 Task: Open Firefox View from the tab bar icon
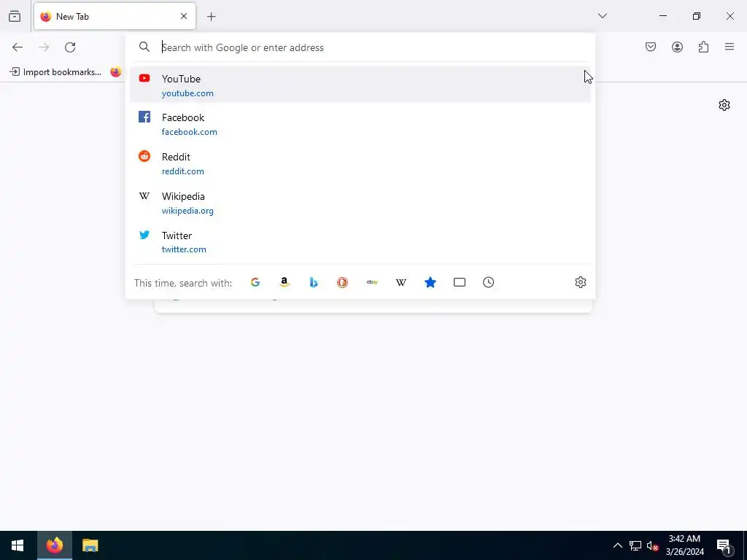15,16
